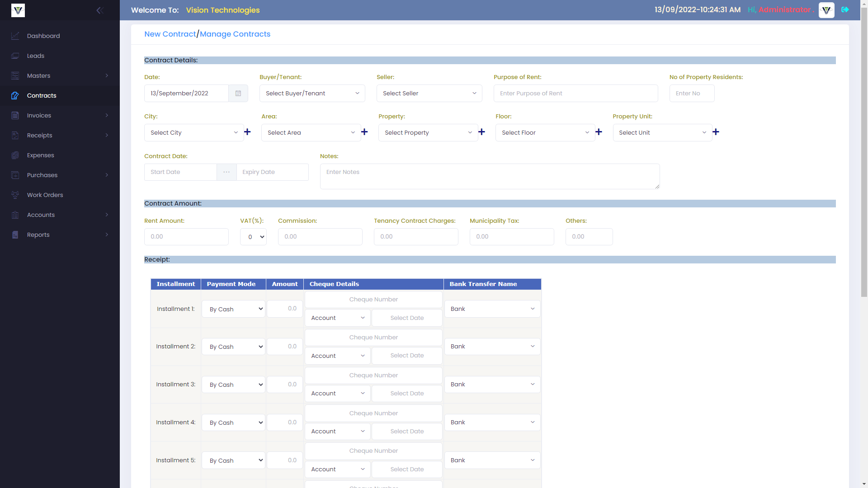Click the ellipsis between Start and Expiry dates
868x488 pixels.
(x=226, y=172)
